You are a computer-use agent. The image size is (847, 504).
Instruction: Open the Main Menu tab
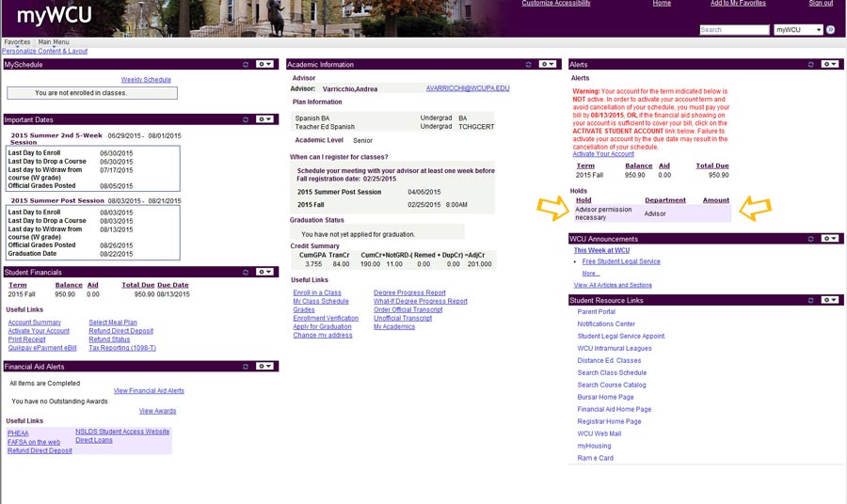point(54,42)
